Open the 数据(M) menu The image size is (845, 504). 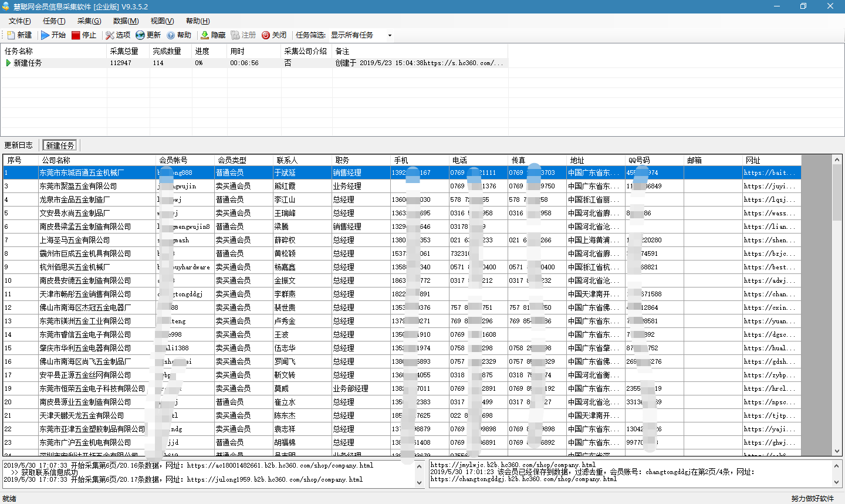(126, 21)
